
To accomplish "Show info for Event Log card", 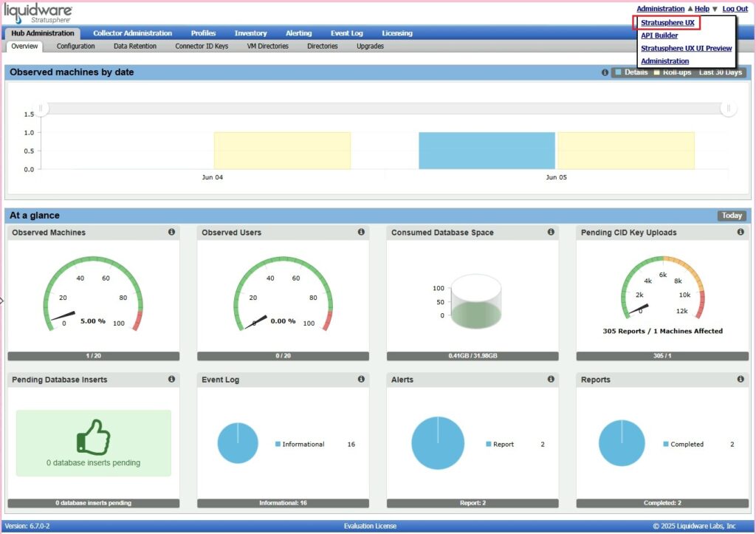I will (x=361, y=379).
